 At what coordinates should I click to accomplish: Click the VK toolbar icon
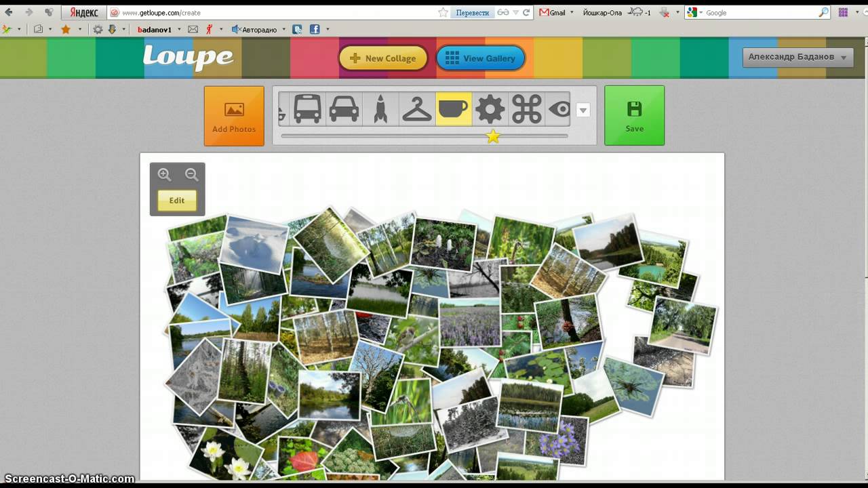click(x=297, y=29)
